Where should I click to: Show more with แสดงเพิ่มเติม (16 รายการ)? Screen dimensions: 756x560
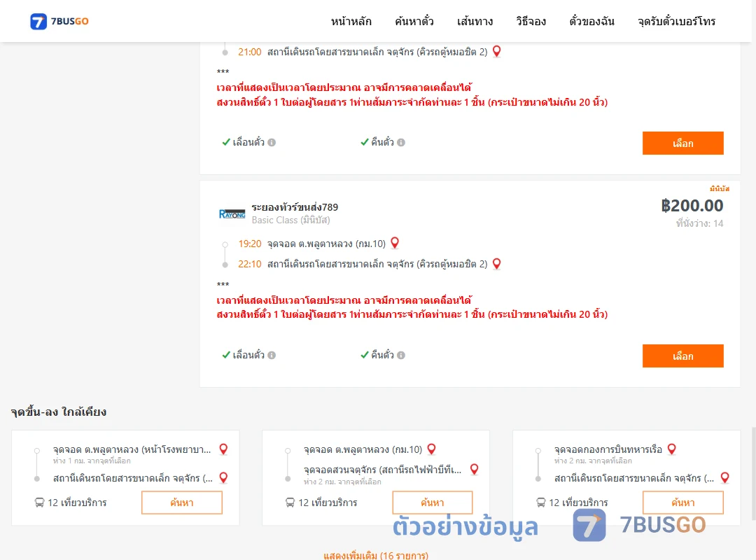point(376,555)
